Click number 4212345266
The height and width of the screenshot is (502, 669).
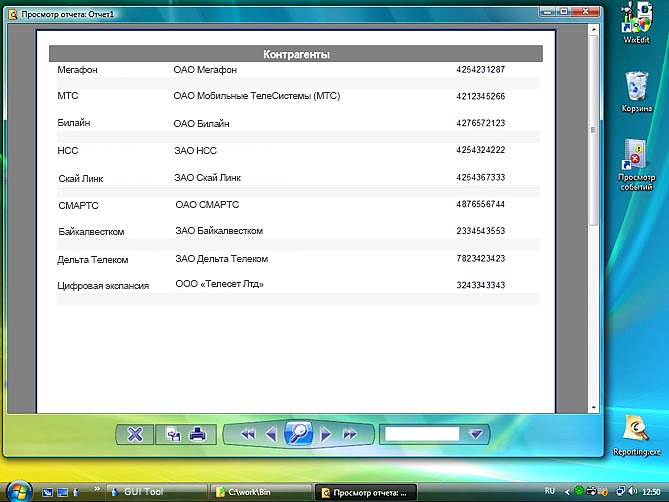click(480, 96)
